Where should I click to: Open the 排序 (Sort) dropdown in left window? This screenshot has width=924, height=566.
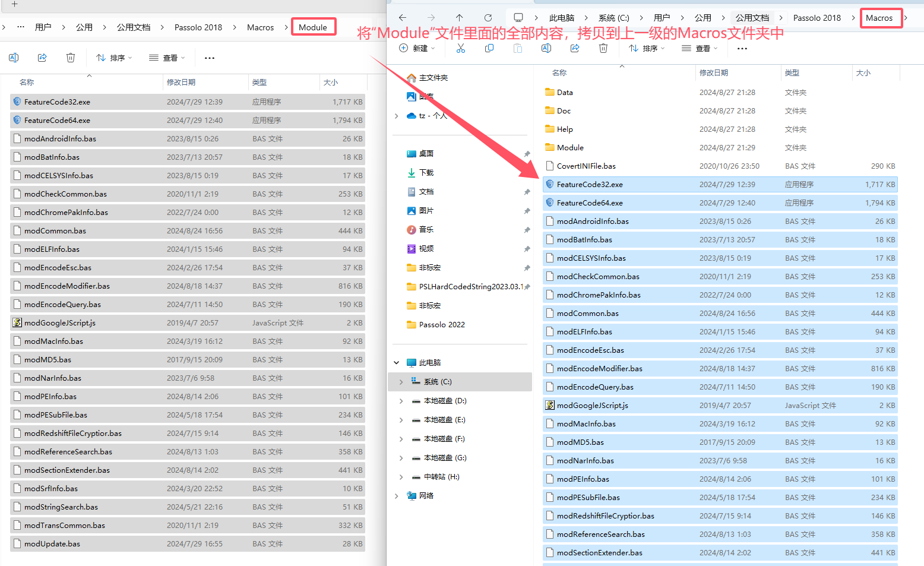click(114, 58)
